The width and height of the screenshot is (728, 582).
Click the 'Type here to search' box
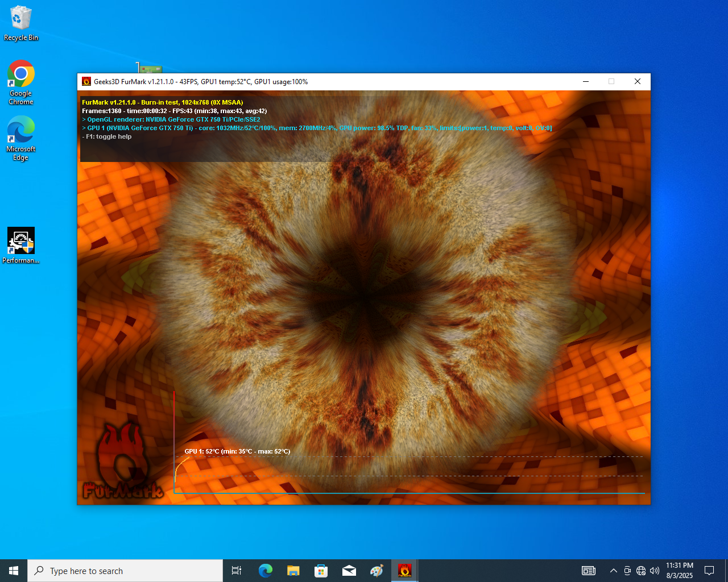click(125, 571)
